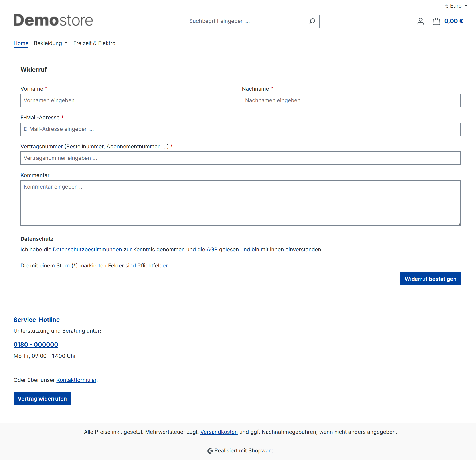Open Freizeit & Elektro category
Screen dimensions: 476x460
click(x=94, y=43)
